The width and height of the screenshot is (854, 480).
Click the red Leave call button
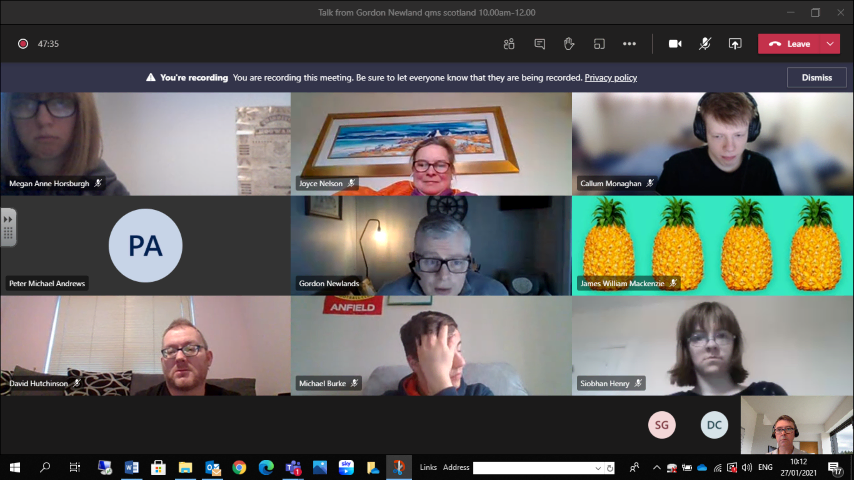point(790,44)
